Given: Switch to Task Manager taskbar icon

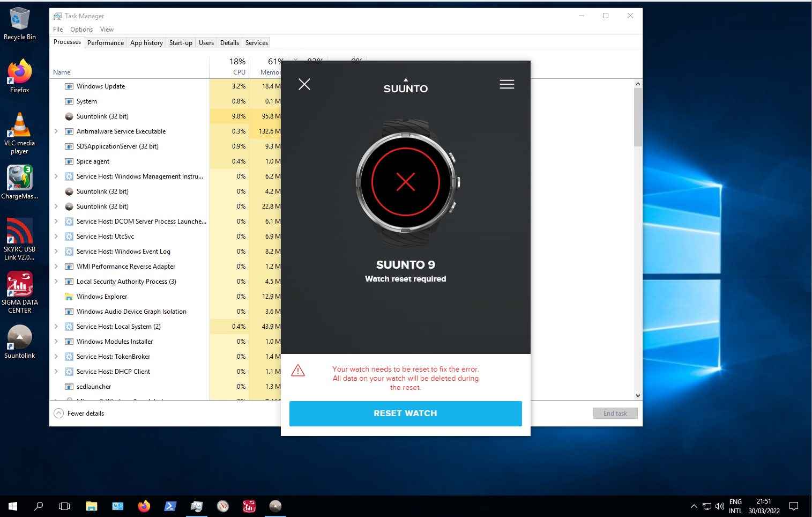Looking at the screenshot, I should 197,506.
